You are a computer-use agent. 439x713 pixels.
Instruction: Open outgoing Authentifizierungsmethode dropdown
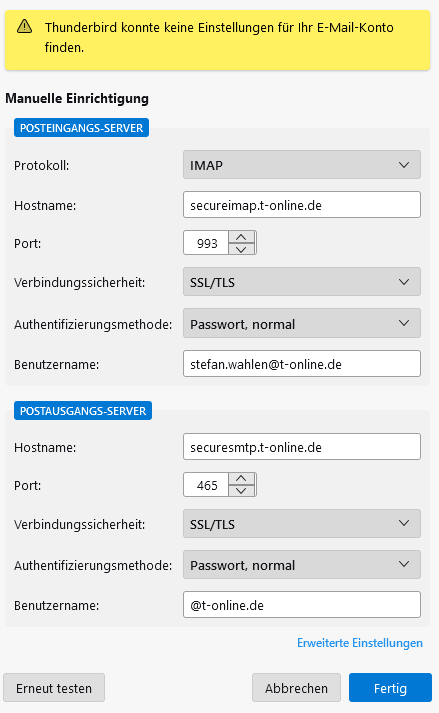(302, 565)
